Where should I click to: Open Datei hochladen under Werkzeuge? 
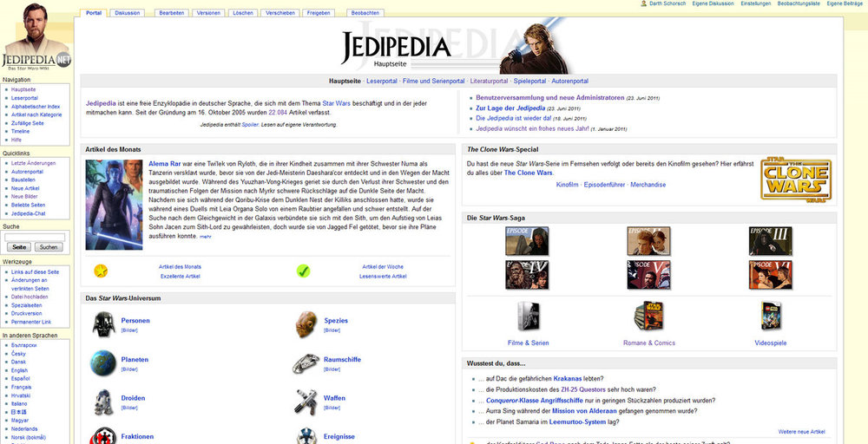[x=30, y=297]
